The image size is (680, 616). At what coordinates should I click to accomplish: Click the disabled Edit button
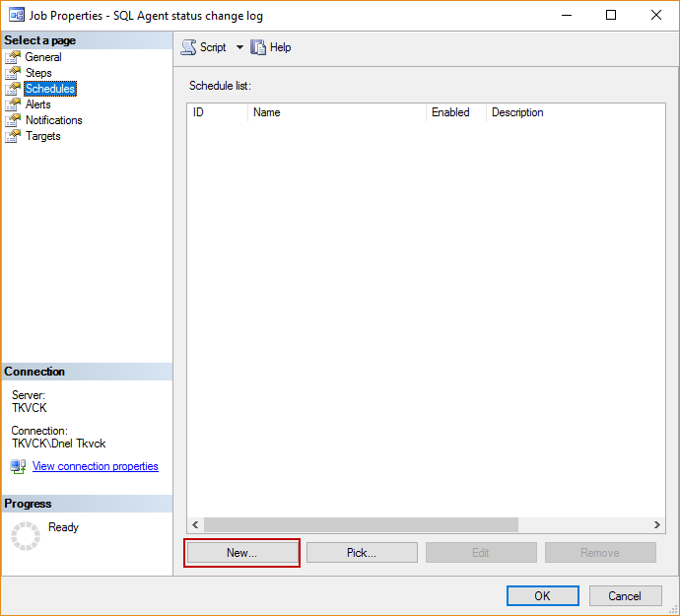tap(481, 553)
